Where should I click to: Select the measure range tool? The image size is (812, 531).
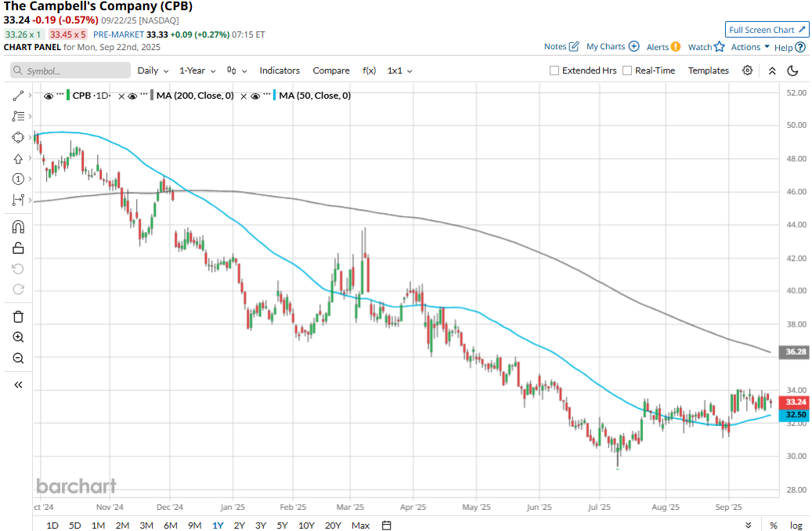[17, 200]
